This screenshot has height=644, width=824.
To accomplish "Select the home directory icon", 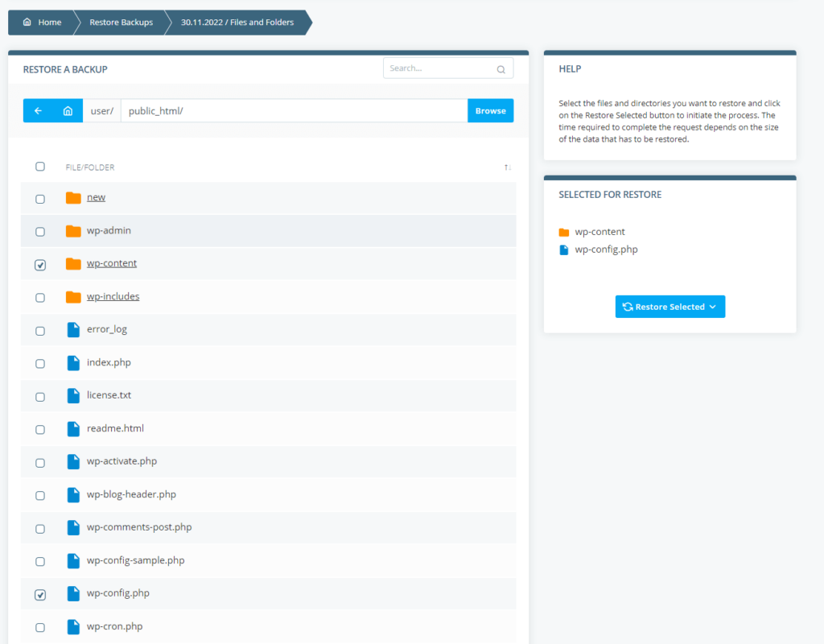I will [x=68, y=110].
